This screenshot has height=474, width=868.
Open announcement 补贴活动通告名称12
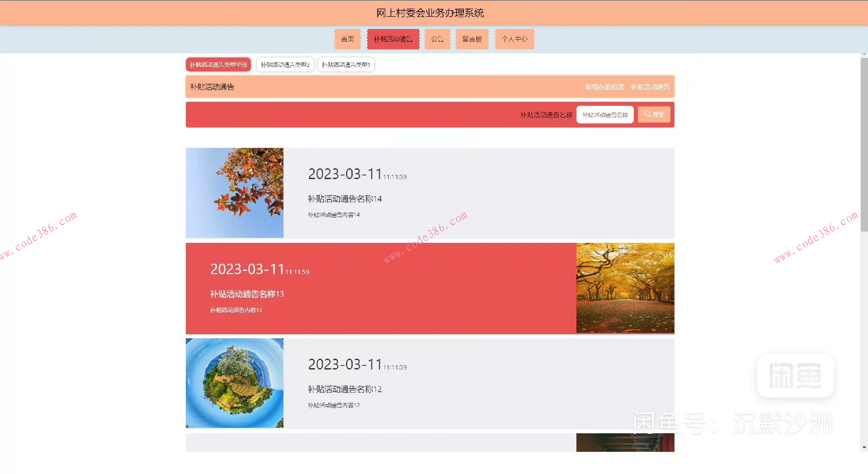pyautogui.click(x=344, y=389)
